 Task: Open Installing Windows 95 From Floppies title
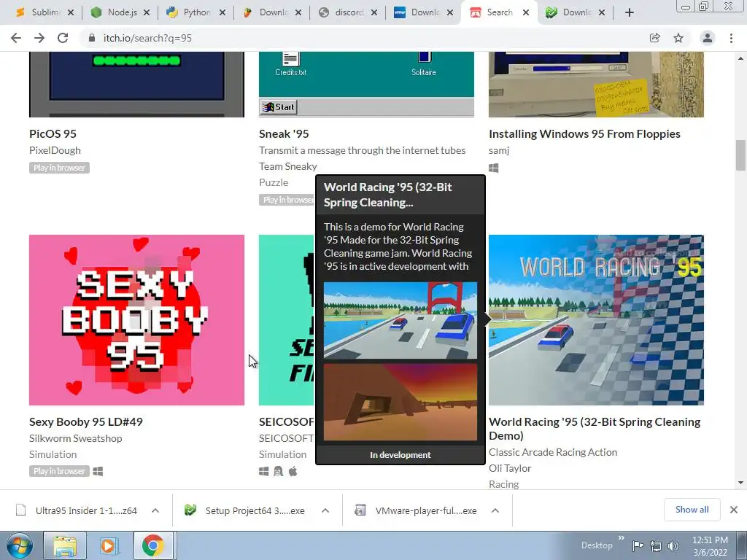pos(584,134)
